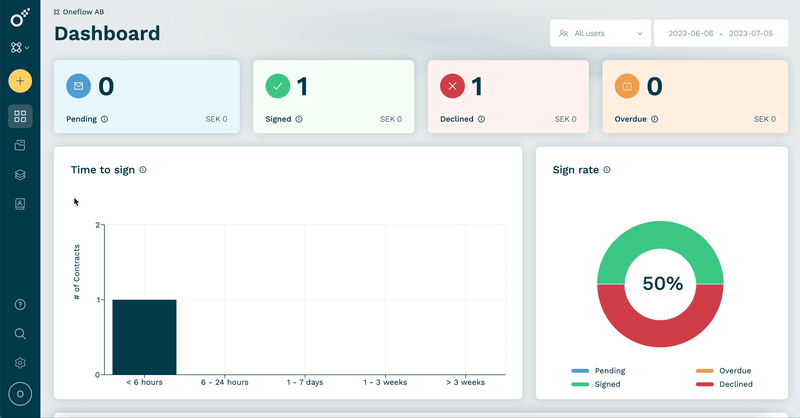800x418 pixels.
Task: Open the Address book icon in the sidebar
Action: click(20, 204)
